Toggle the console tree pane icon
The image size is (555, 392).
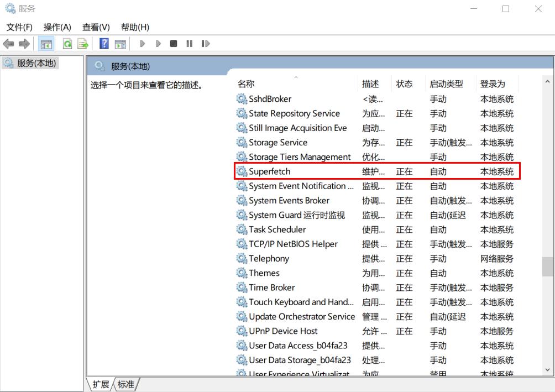(47, 44)
